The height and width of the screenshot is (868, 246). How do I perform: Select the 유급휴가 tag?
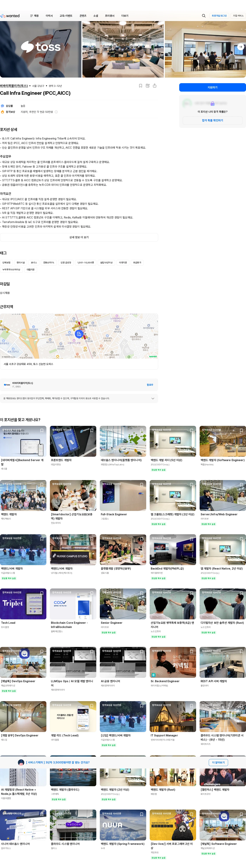(137, 262)
